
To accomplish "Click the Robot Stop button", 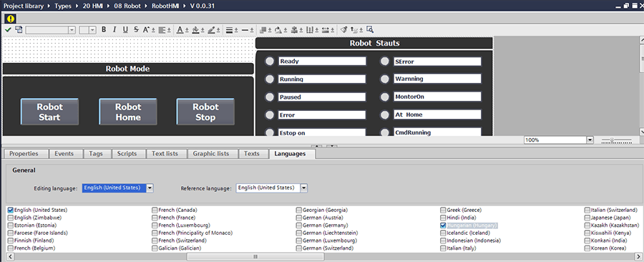I will [205, 112].
